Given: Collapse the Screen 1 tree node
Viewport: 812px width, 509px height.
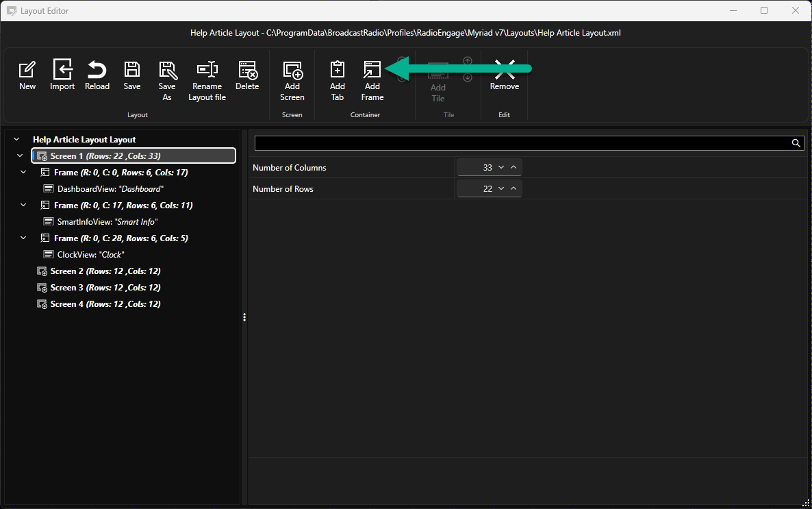Looking at the screenshot, I should (x=20, y=156).
